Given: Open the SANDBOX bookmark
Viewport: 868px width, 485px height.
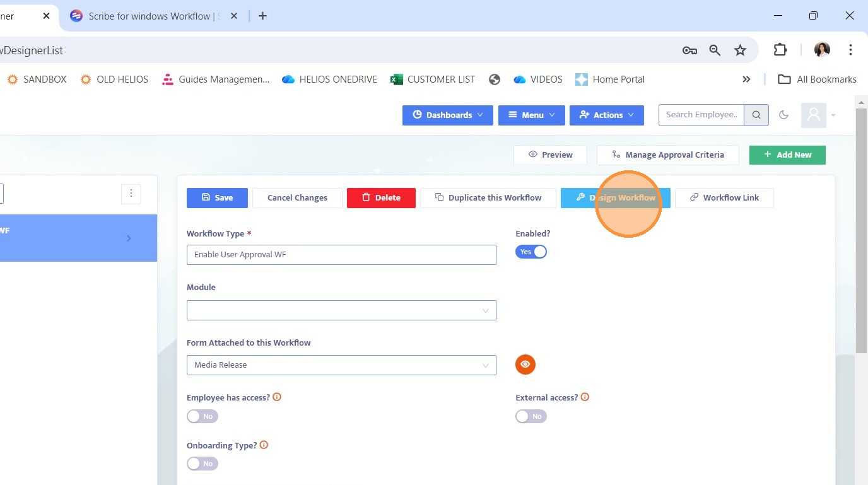Looking at the screenshot, I should [x=37, y=79].
